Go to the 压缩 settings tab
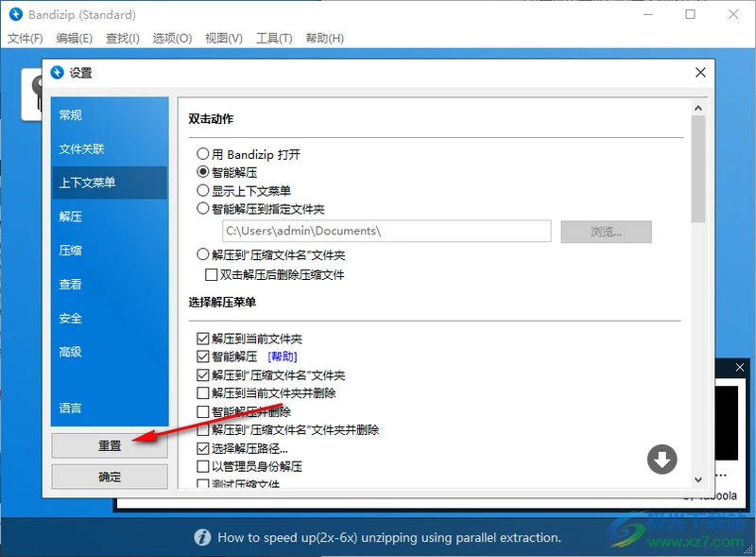756x557 pixels. coord(110,250)
